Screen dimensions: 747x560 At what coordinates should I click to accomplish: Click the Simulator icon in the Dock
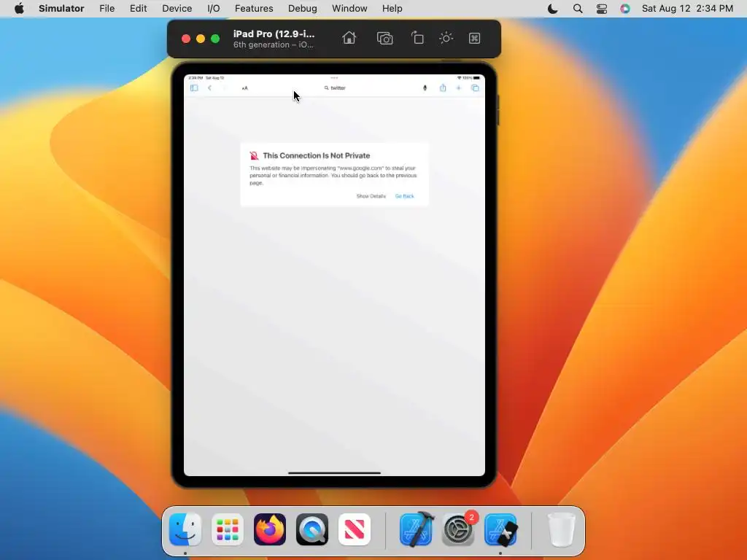pos(500,529)
